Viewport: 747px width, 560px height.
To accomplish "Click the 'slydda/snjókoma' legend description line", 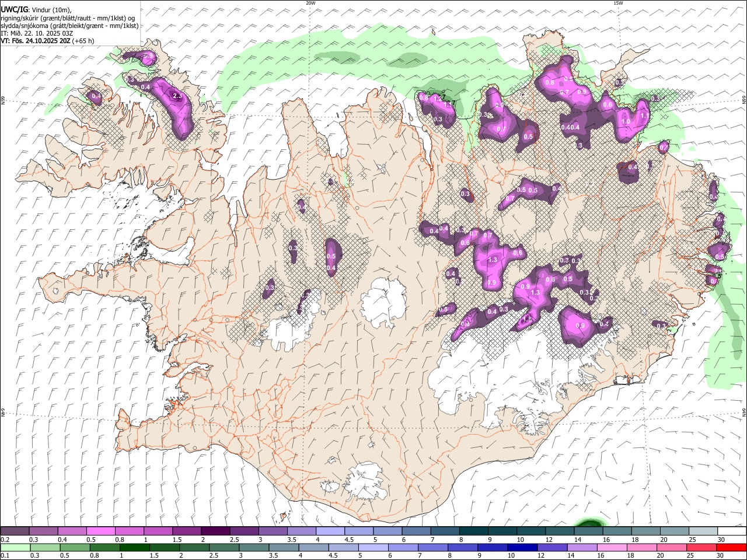I will pos(69,26).
